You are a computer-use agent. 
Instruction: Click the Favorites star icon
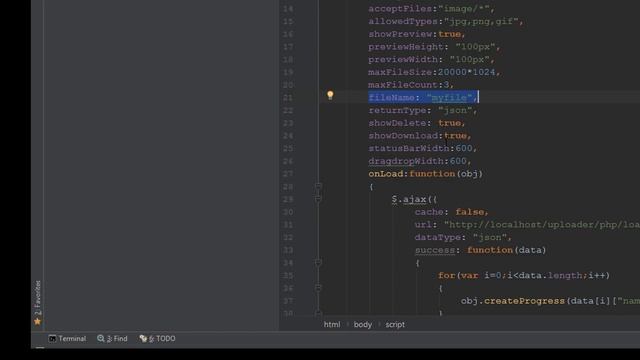38,322
